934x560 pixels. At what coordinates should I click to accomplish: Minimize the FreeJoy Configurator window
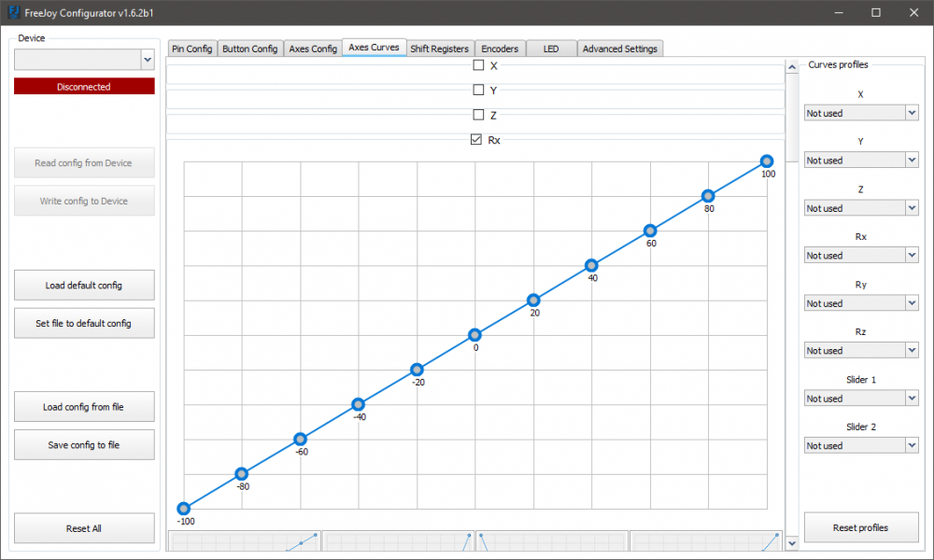[x=839, y=12]
